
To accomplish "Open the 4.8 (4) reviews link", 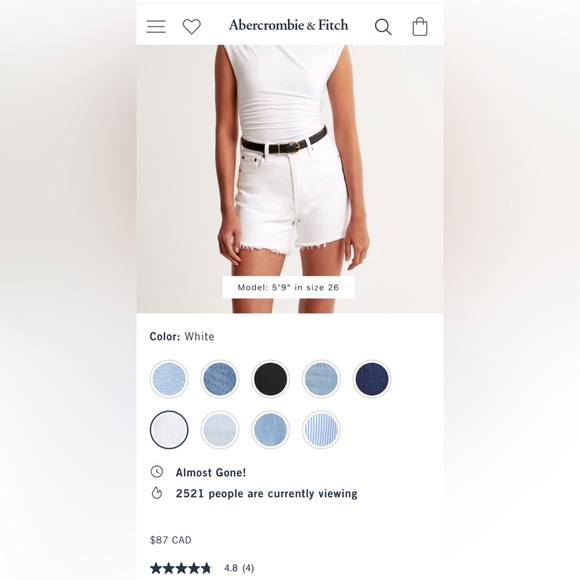I will pyautogui.click(x=239, y=568).
